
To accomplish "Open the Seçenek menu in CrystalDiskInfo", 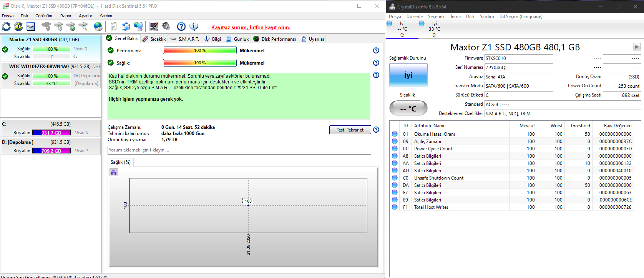I will pyautogui.click(x=436, y=17).
